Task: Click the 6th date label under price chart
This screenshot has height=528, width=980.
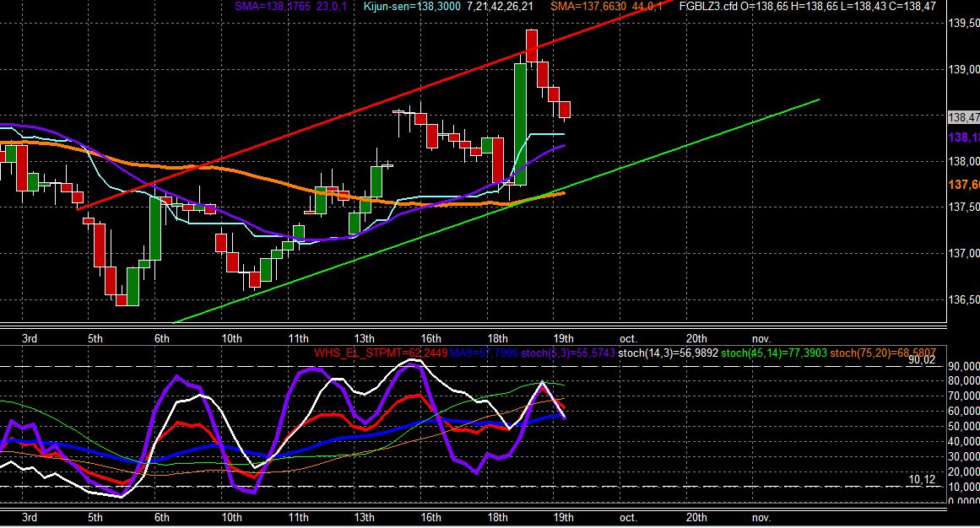Action: point(162,339)
